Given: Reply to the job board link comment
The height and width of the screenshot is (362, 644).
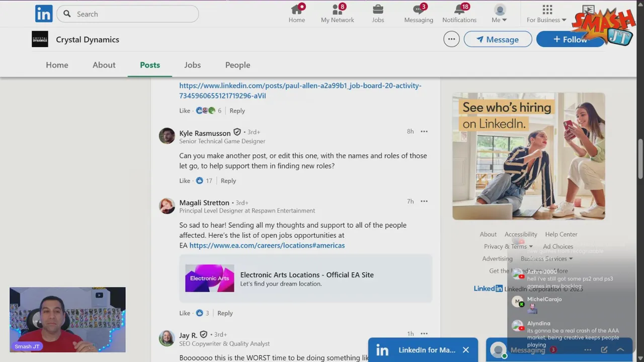Looking at the screenshot, I should pos(237,111).
